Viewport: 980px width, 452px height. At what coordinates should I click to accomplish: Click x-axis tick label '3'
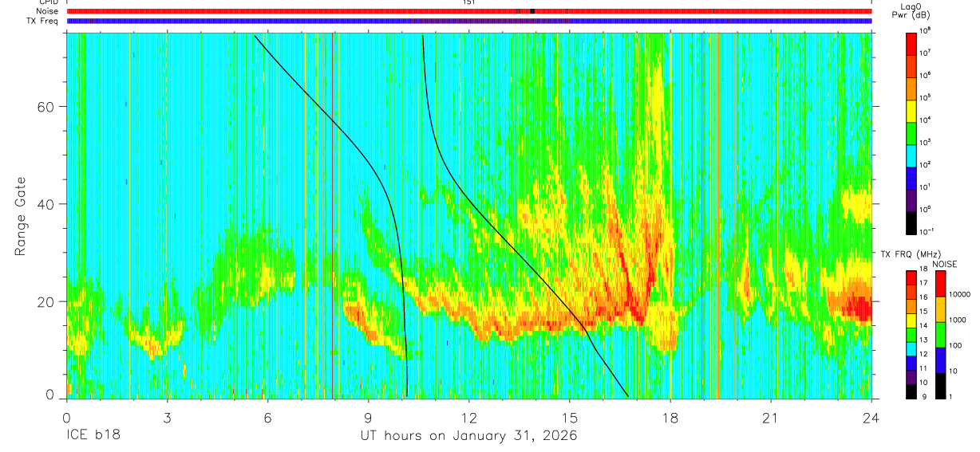[x=167, y=418]
